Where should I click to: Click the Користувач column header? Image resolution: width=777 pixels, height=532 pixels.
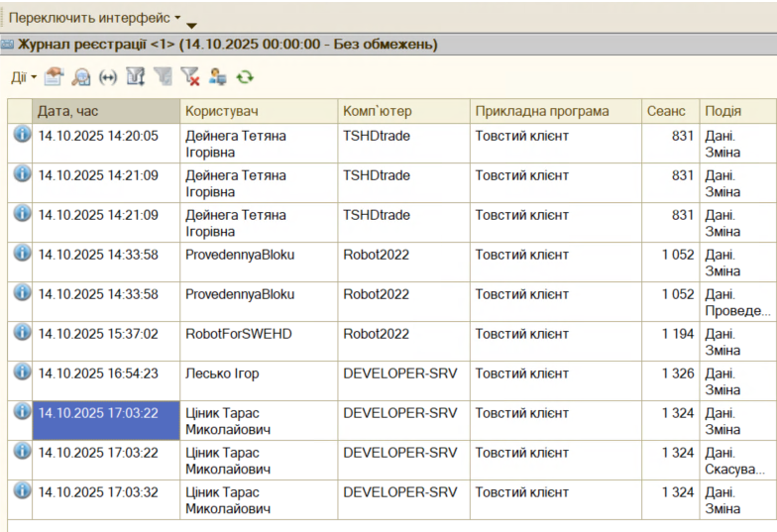[x=258, y=111]
